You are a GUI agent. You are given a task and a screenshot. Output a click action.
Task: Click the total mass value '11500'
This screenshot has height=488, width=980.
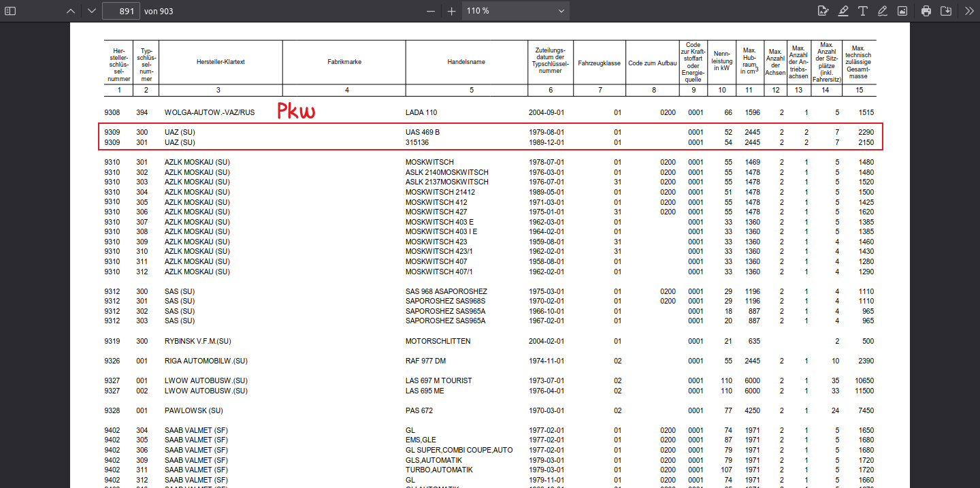pos(864,391)
